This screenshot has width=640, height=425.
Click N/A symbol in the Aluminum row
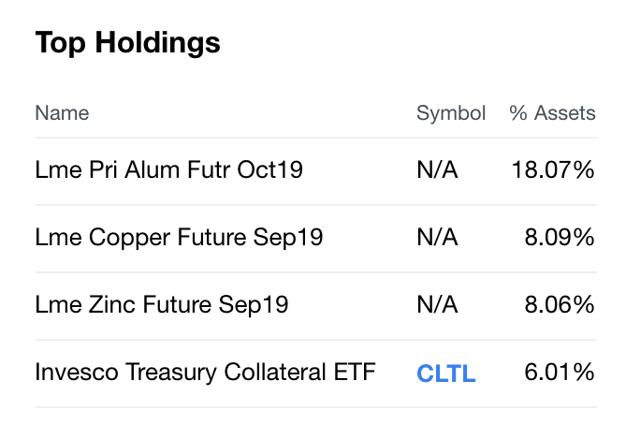437,170
